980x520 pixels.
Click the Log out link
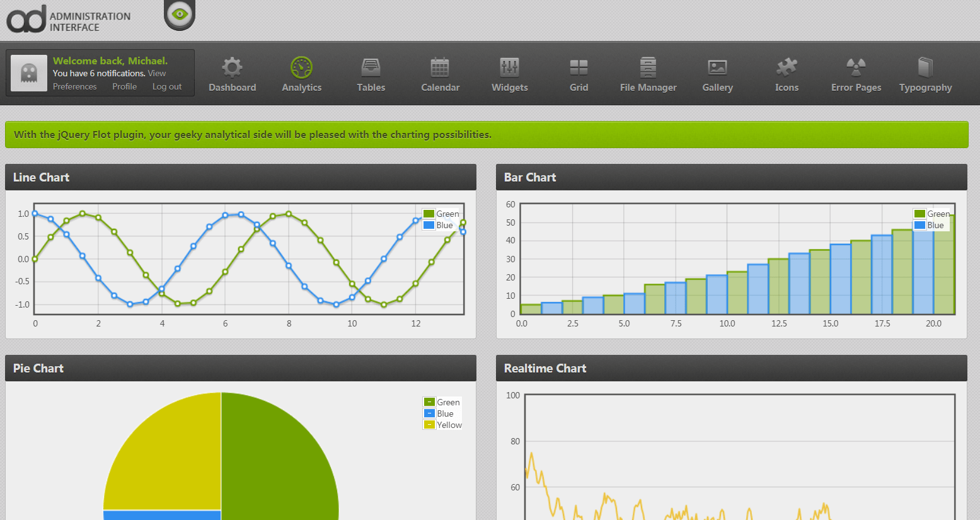(x=167, y=87)
